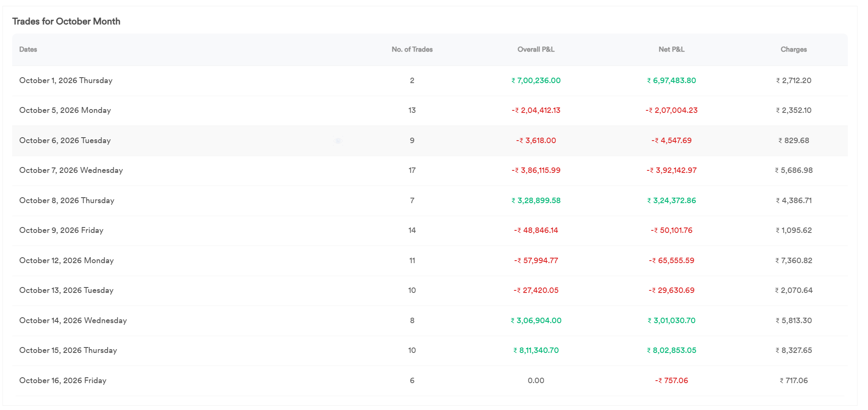Select the October 6, 2026 Tuesday row
Screen dimensions: 868x410
coord(430,141)
